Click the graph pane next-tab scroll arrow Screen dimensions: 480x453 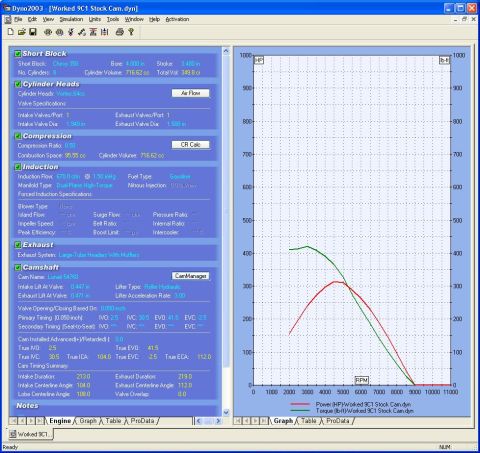[x=255, y=421]
